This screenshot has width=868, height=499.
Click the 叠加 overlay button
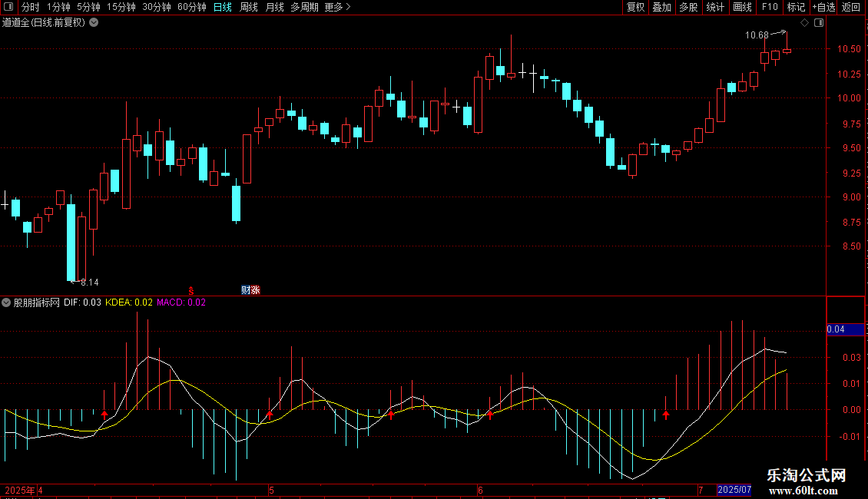pos(662,7)
